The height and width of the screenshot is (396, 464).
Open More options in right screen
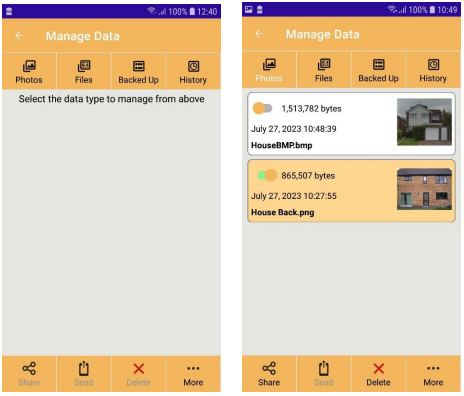[433, 374]
